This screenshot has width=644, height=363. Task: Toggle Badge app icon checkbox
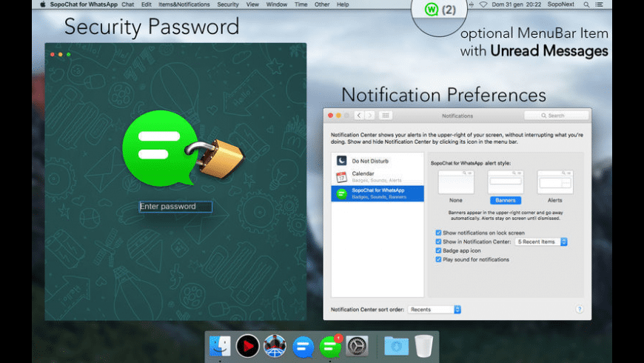438,250
